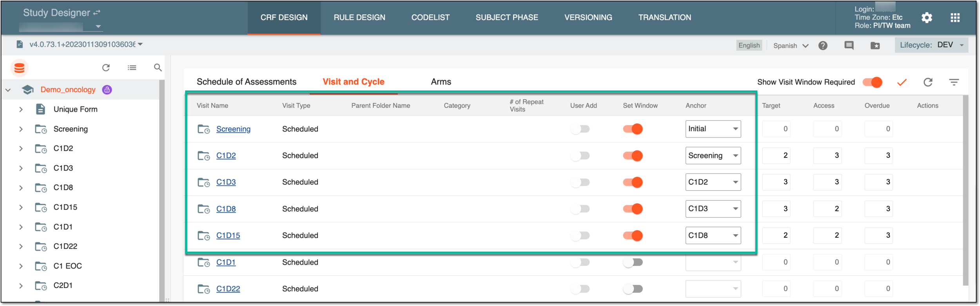
Task: Click the C1 EOC folder icon in tree
Action: [x=41, y=266]
